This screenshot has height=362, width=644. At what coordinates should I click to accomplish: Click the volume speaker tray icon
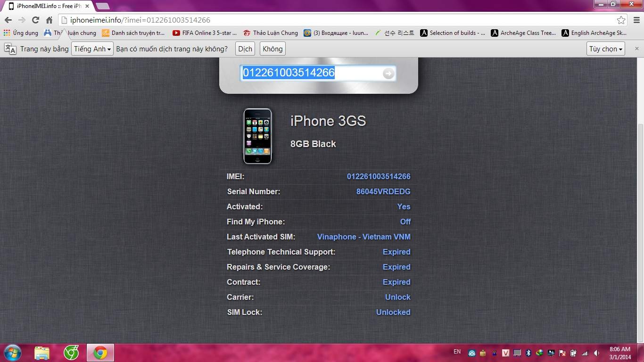pos(596,353)
